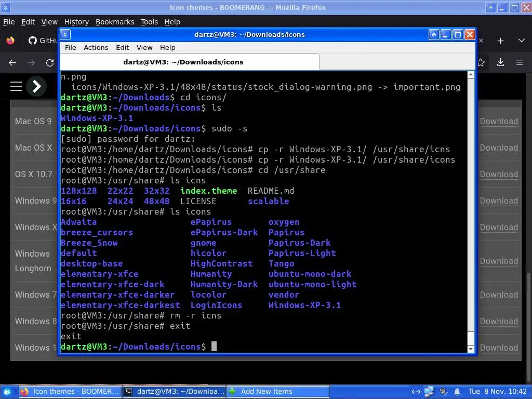
Task: Click Download link for Windows Longhorn
Action: tap(499, 261)
